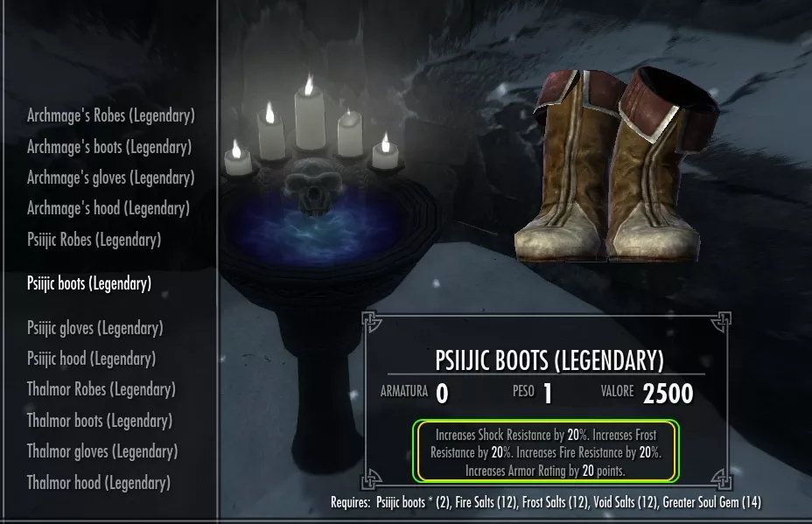This screenshot has width=812, height=524.
Task: Click the Requires materials line
Action: [546, 502]
